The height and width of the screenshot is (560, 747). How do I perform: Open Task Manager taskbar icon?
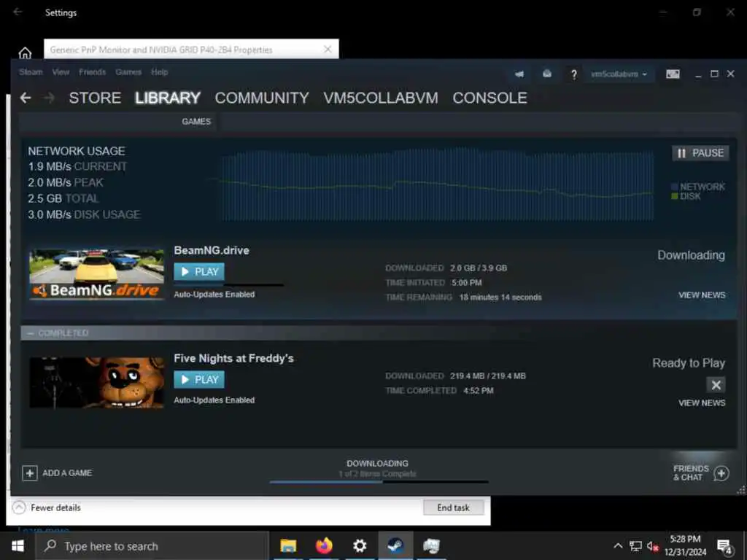click(431, 545)
